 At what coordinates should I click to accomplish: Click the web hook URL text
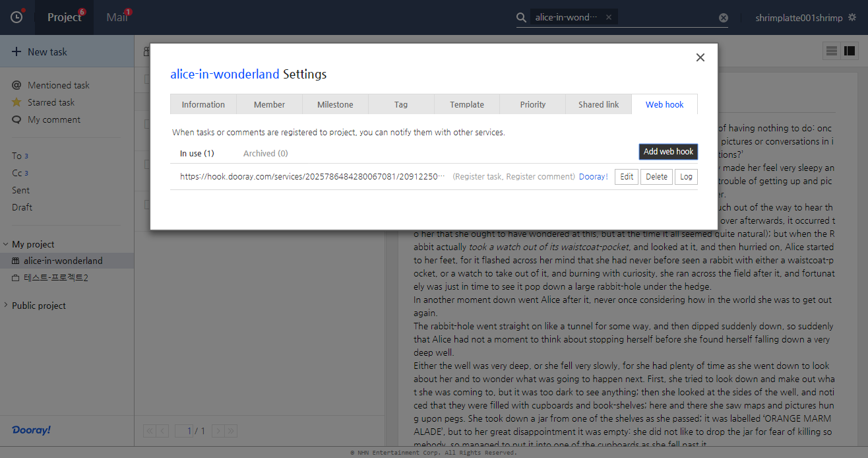point(313,177)
